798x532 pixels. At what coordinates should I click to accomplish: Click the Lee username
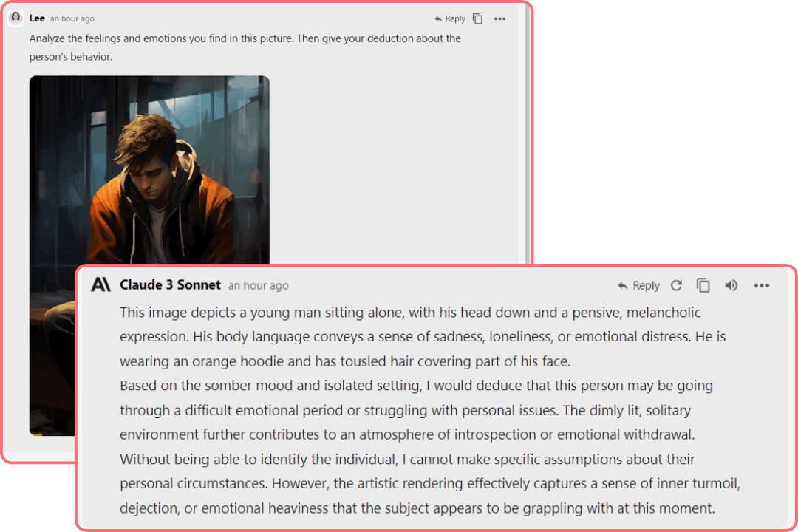[x=37, y=18]
